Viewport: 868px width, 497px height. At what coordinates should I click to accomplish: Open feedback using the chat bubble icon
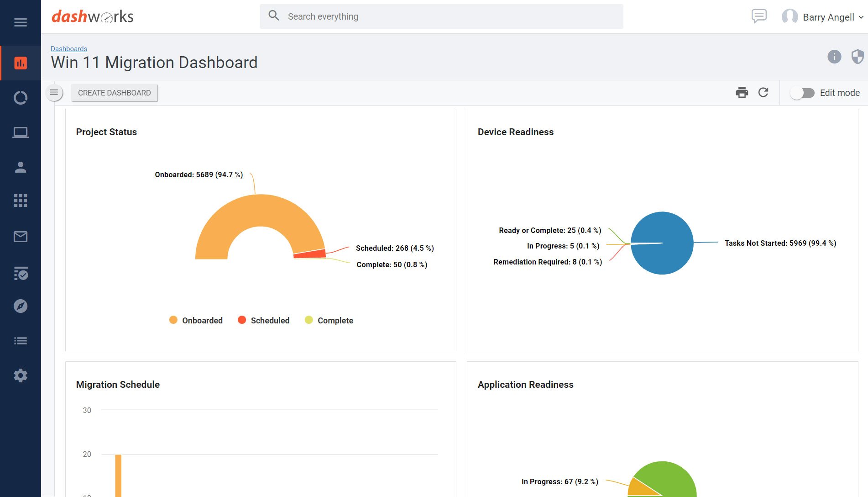[759, 16]
